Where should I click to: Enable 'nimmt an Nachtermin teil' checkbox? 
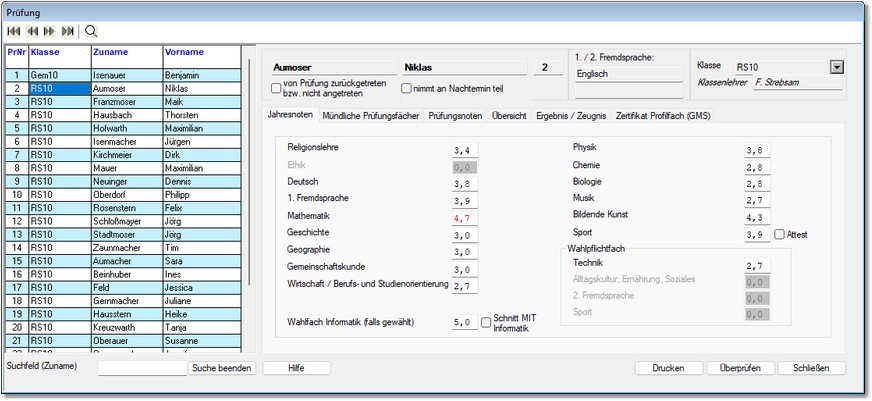coord(407,89)
